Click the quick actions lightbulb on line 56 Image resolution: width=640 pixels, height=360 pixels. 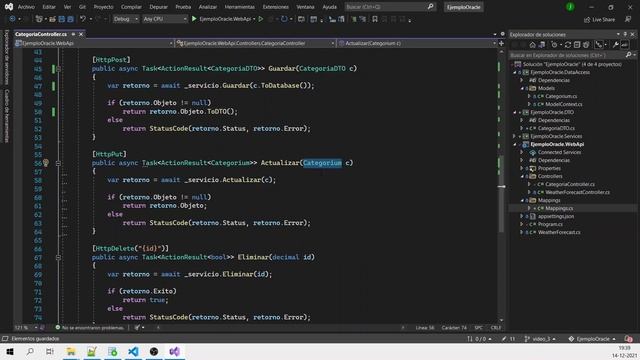(x=46, y=163)
